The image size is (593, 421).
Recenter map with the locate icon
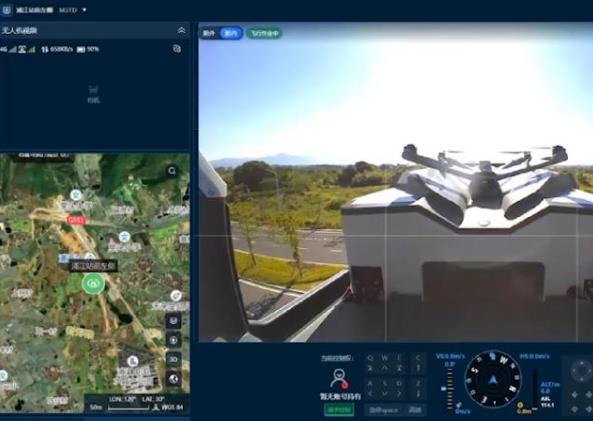(173, 340)
